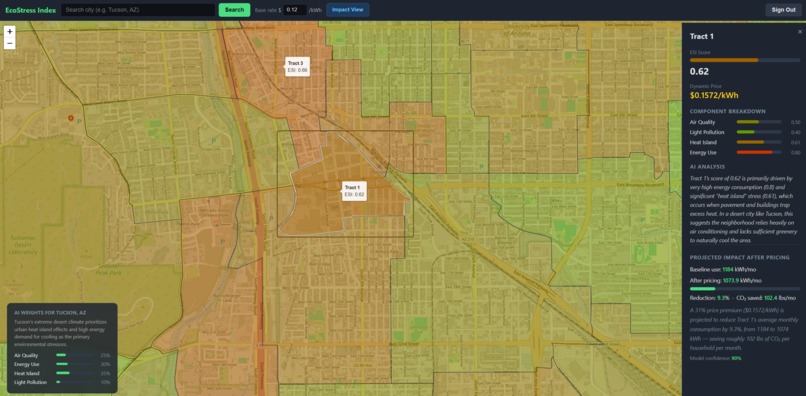Viewport: 806px width, 396px height.
Task: Click the Heat Island component breakdown bar
Action: [759, 142]
